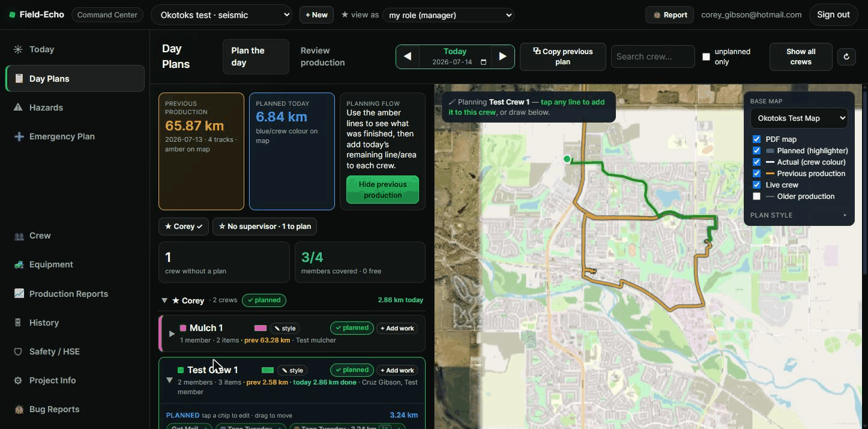Open Emergency Plan in sidebar
The height and width of the screenshot is (429, 868).
coord(75,136)
